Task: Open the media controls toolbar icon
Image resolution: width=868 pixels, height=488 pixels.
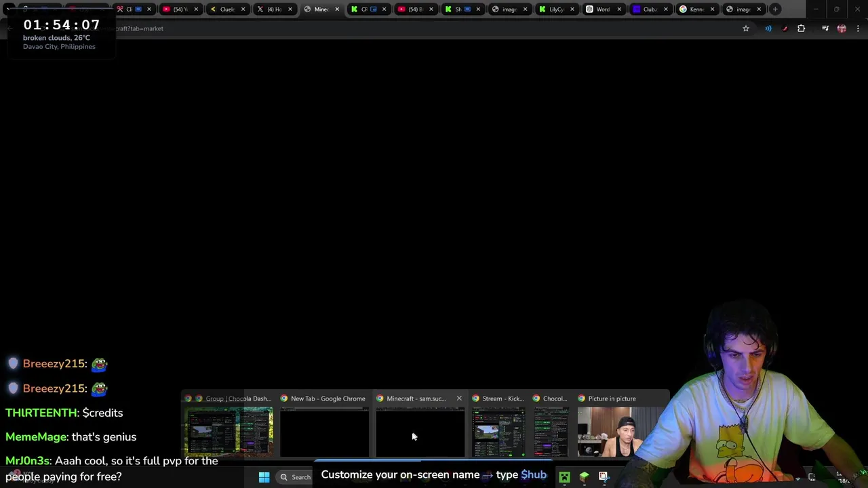Action: tap(825, 28)
